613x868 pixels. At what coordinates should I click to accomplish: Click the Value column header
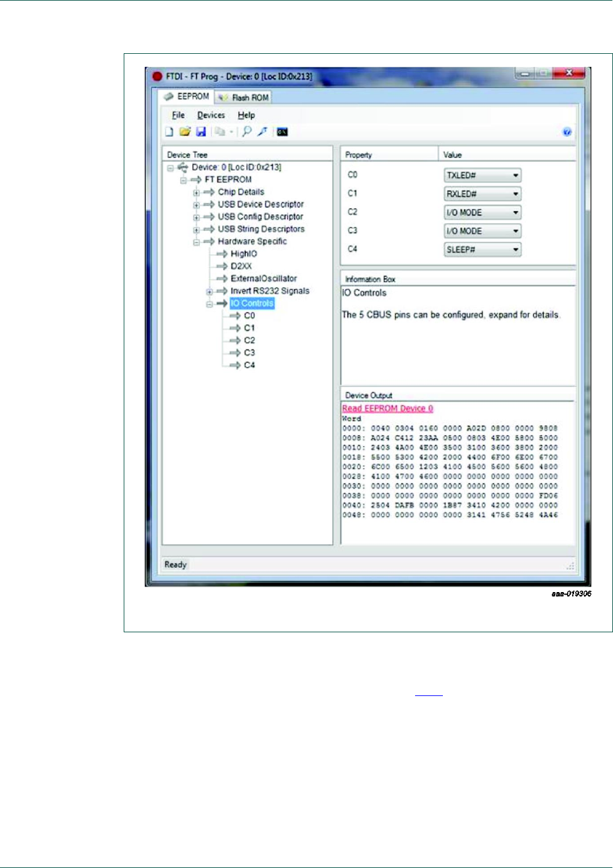tap(507, 155)
